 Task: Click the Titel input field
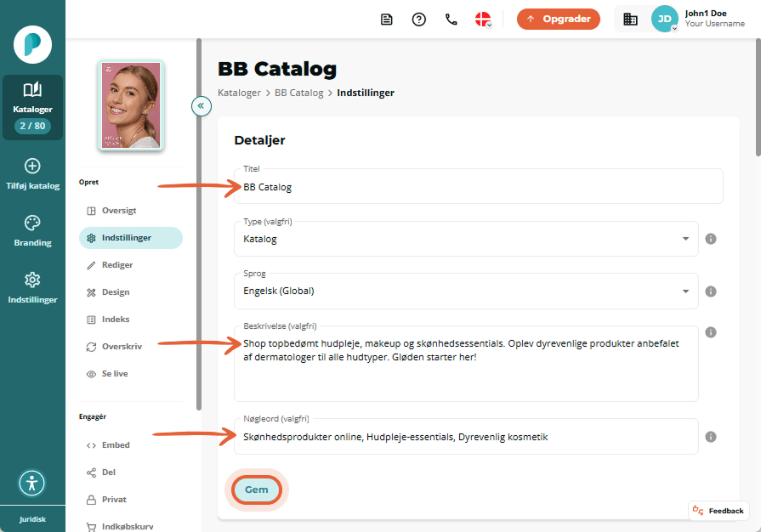(478, 186)
